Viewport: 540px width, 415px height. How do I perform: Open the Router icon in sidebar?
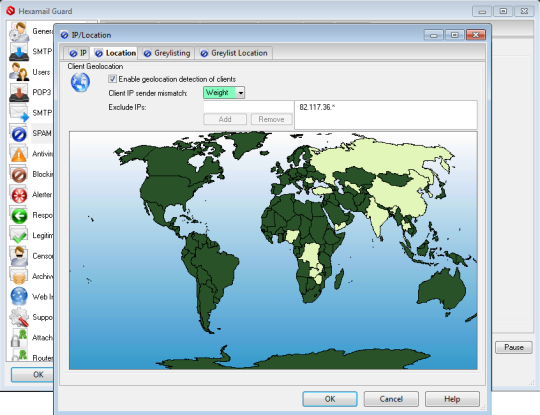(x=19, y=355)
